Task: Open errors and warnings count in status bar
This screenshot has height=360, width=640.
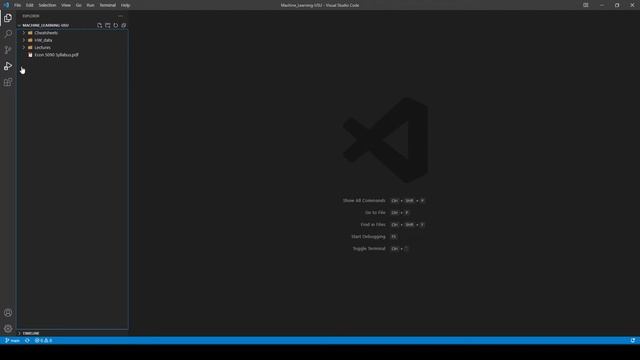Action: [x=43, y=340]
